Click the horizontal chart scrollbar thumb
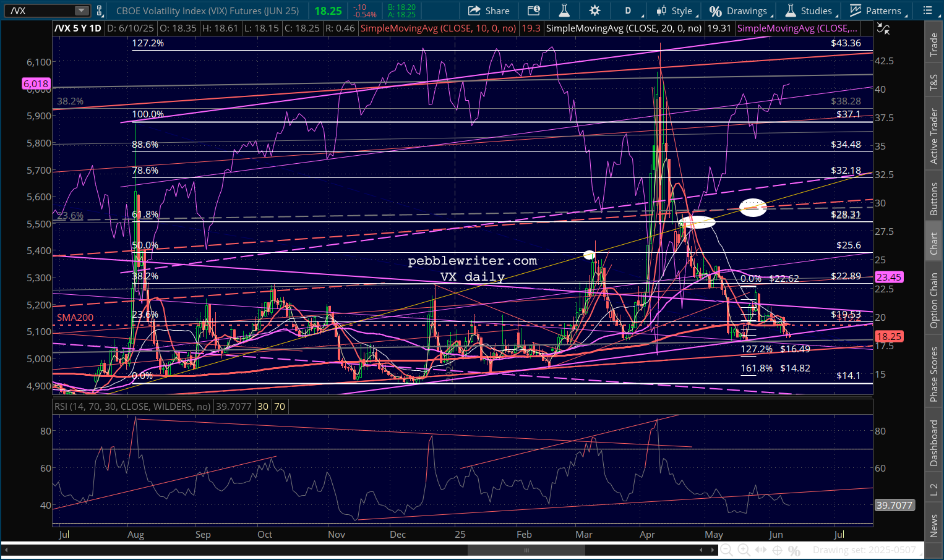Screen dimensions: 944x560 click(x=526, y=550)
